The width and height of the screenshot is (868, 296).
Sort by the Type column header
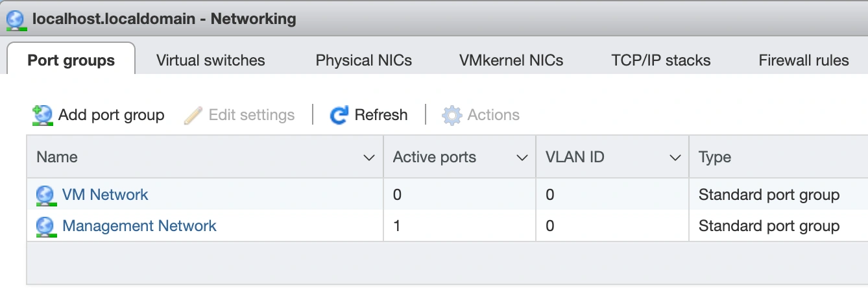point(715,157)
